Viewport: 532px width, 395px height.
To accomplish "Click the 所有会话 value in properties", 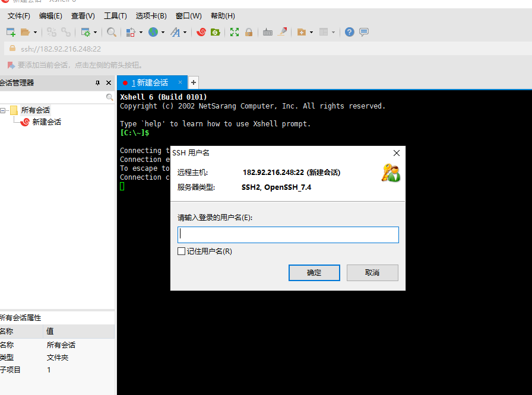I will pos(61,345).
